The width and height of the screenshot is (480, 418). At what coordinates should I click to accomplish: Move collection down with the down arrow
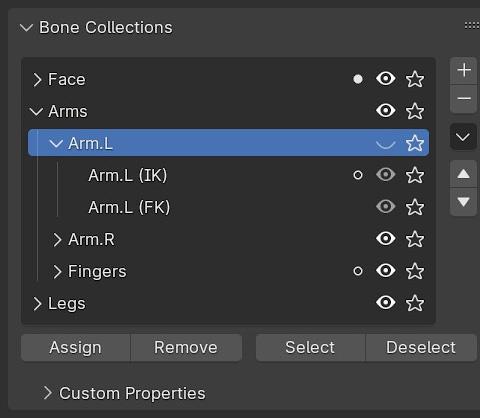tap(464, 202)
